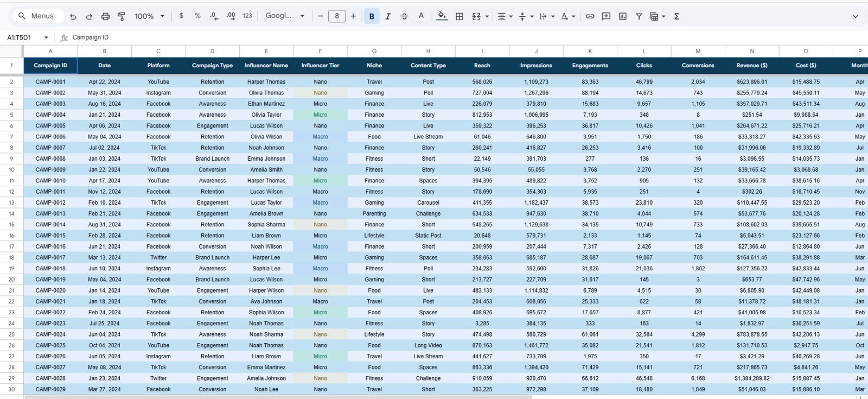The height and width of the screenshot is (399, 868).
Task: Open the Google font family dropdown
Action: (285, 16)
